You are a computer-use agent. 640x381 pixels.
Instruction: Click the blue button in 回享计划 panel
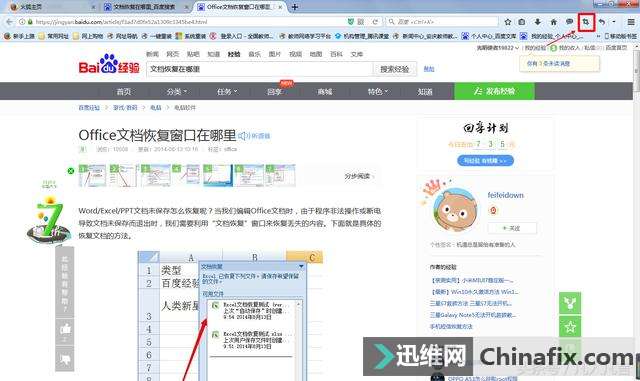pyautogui.click(x=485, y=160)
